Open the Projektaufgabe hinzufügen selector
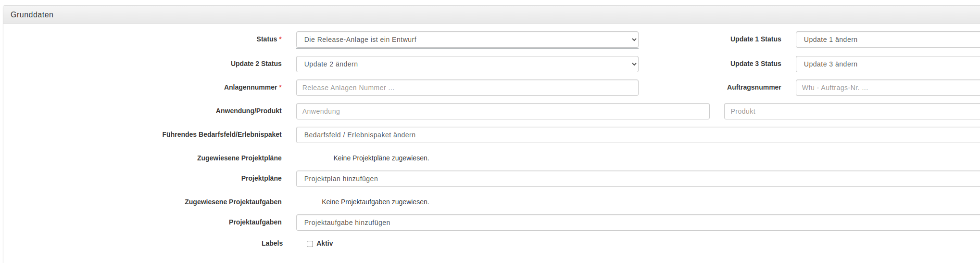Image resolution: width=980 pixels, height=263 pixels. point(638,223)
